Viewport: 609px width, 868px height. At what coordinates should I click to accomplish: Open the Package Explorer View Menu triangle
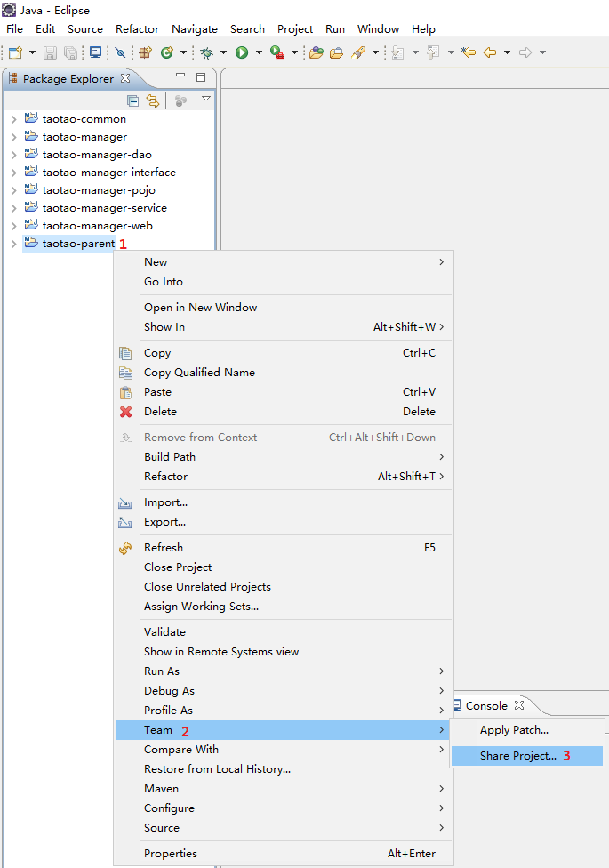pyautogui.click(x=206, y=99)
